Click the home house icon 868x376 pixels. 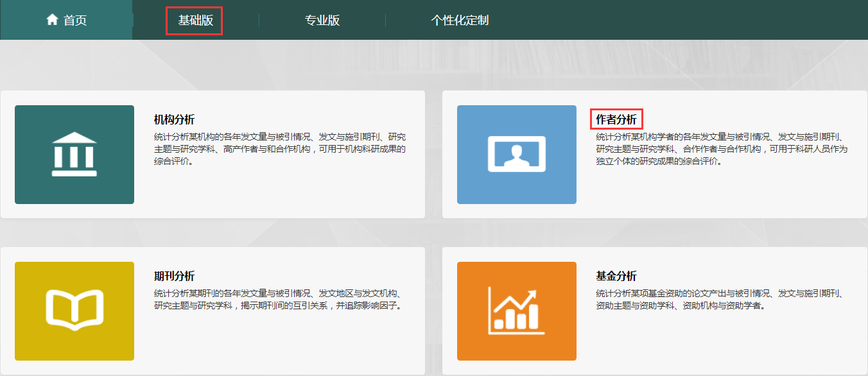tap(52, 20)
